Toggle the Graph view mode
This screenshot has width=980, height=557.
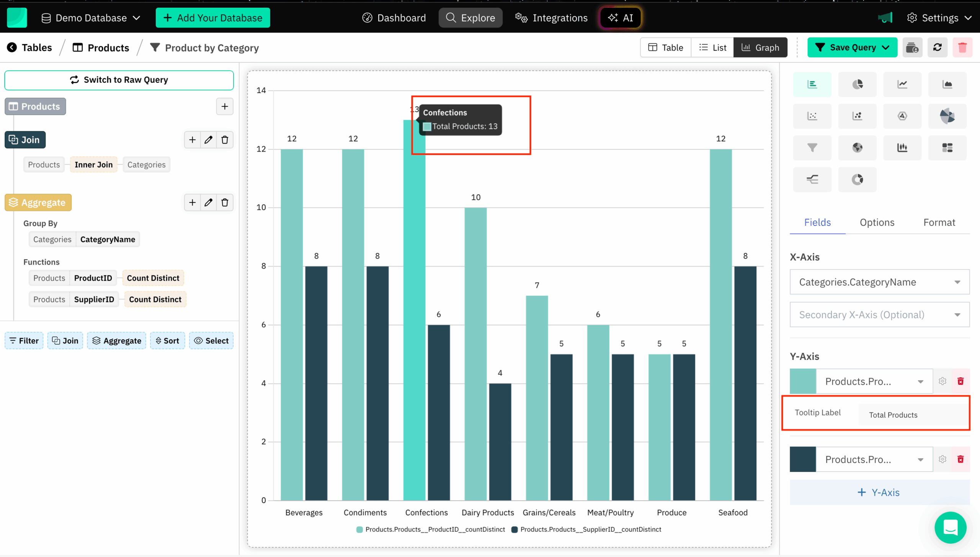760,47
